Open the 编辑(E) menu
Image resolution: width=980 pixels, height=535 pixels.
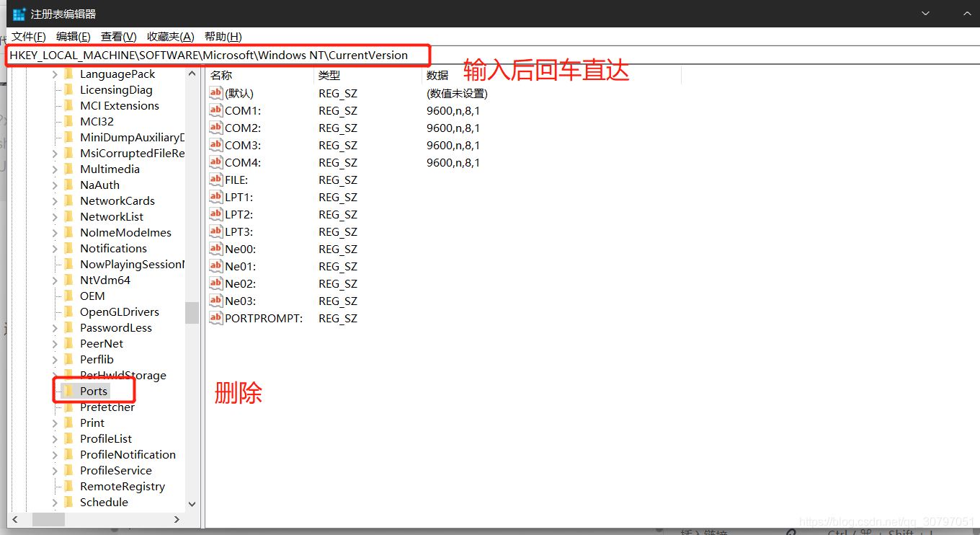click(73, 37)
